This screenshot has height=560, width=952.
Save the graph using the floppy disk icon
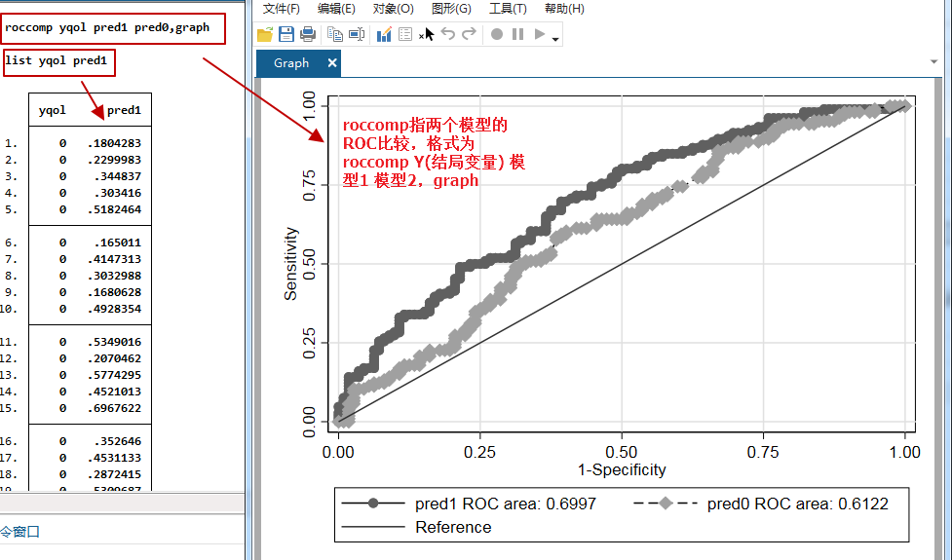(286, 35)
